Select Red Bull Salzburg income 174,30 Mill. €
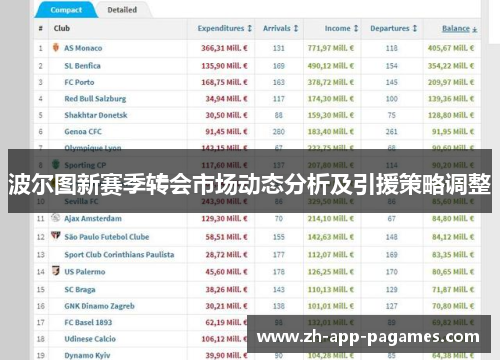Viewport: 500px width, 362px height. [331, 99]
